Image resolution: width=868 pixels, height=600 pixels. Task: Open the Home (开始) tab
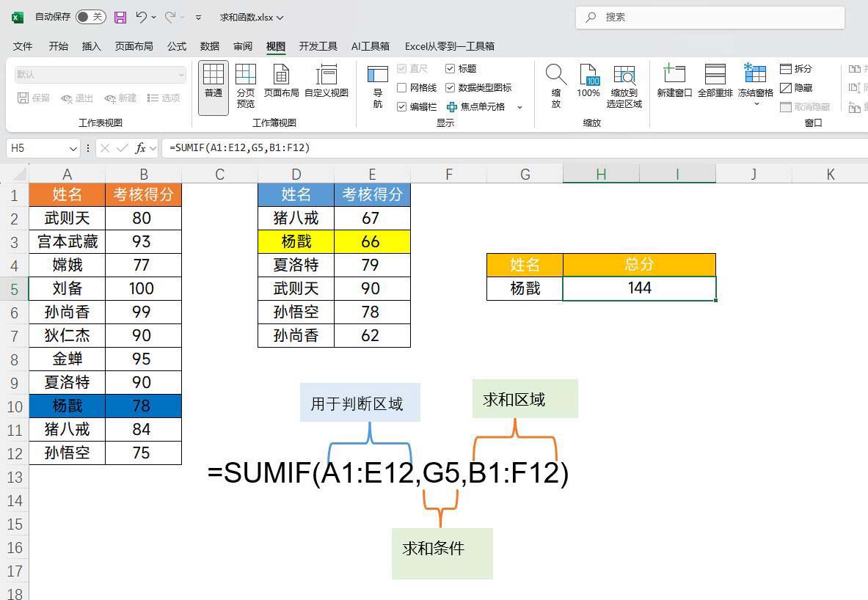[58, 46]
